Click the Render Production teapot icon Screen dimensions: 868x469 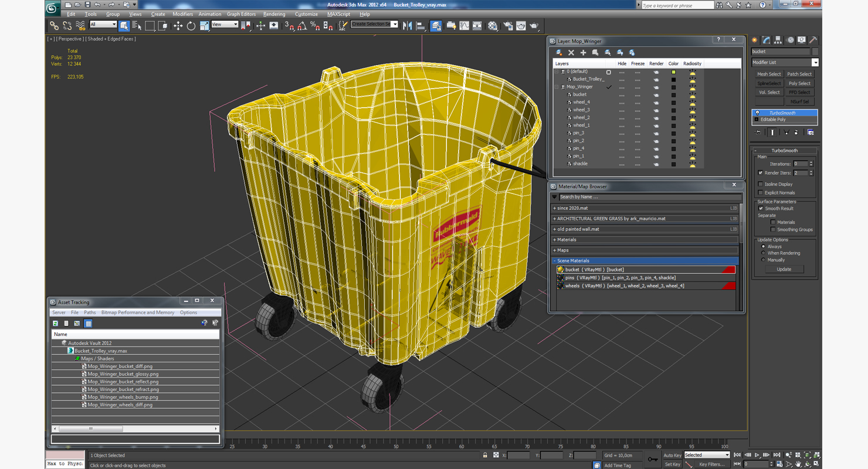point(534,26)
